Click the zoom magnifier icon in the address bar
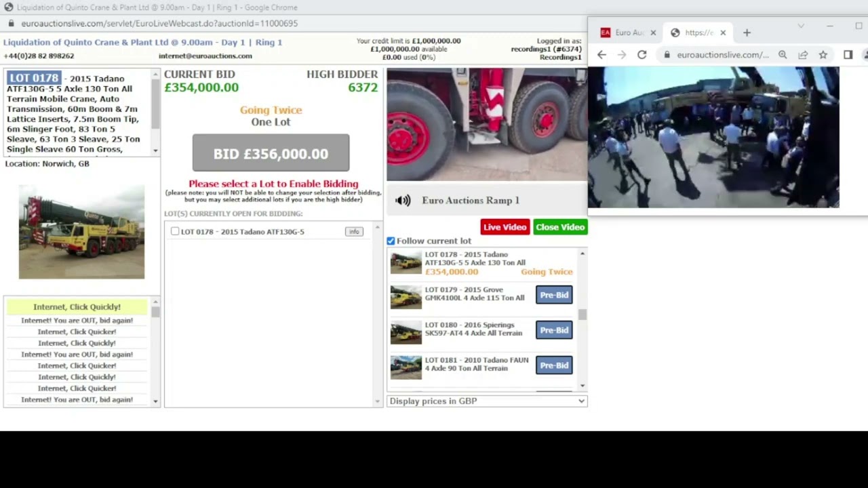The height and width of the screenshot is (488, 868). pyautogui.click(x=783, y=55)
